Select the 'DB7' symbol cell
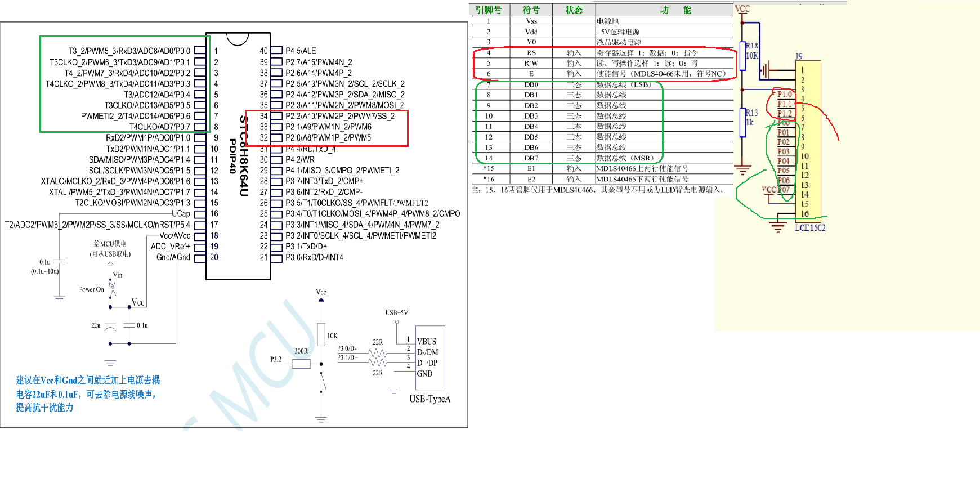The width and height of the screenshot is (980, 483). [531, 158]
